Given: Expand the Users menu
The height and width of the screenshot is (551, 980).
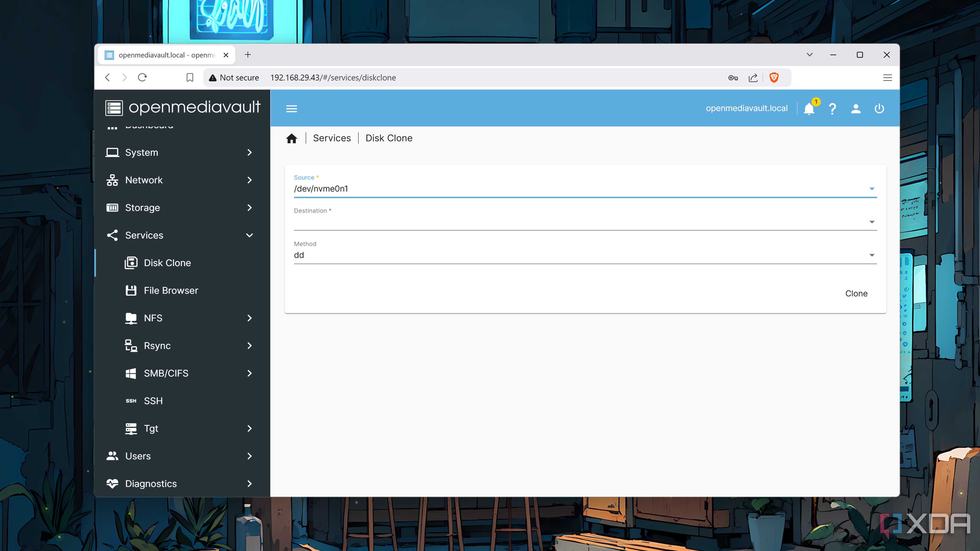Looking at the screenshot, I should pos(182,456).
